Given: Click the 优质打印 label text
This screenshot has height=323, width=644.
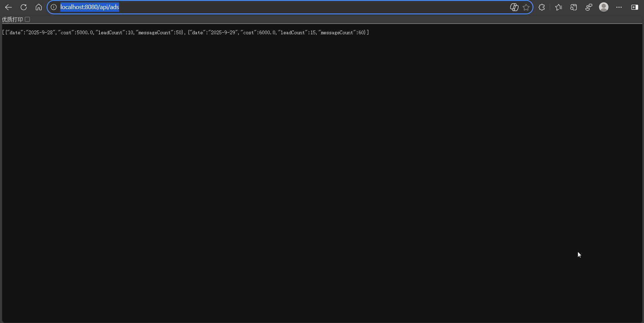Looking at the screenshot, I should coord(12,19).
